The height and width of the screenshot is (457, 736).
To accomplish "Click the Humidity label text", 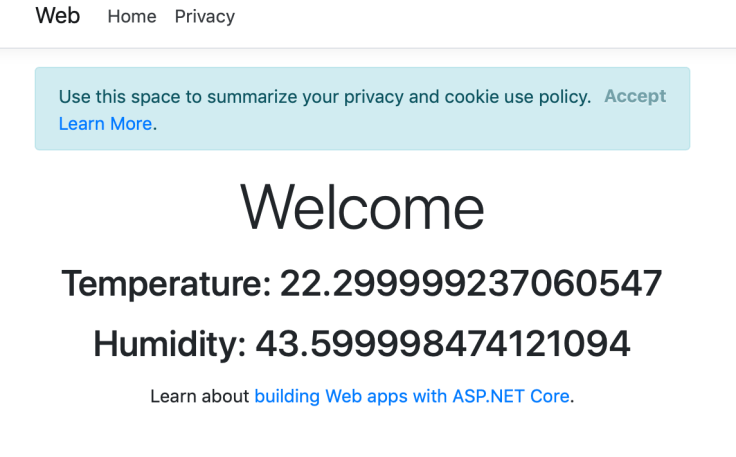I will click(169, 344).
